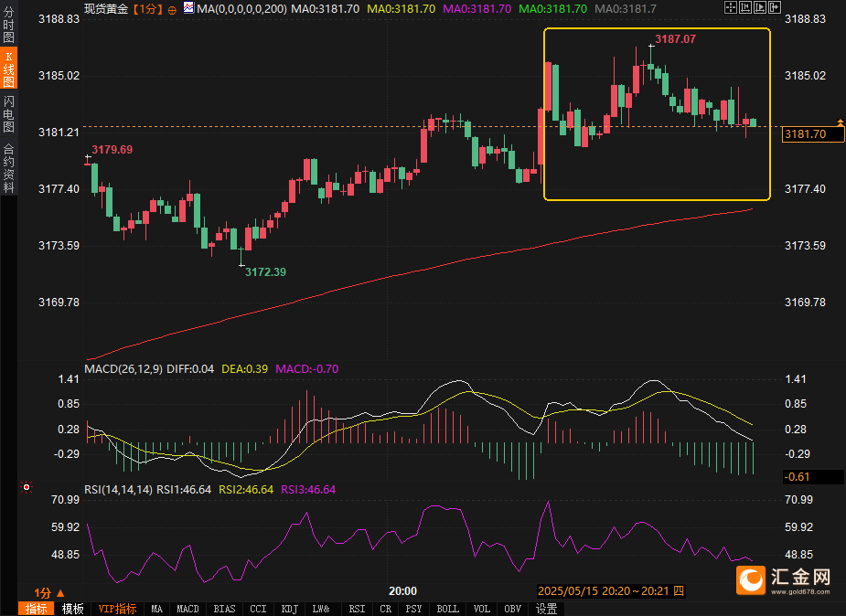Click the middle icon in top-right chart toolbar

[x=752, y=7]
